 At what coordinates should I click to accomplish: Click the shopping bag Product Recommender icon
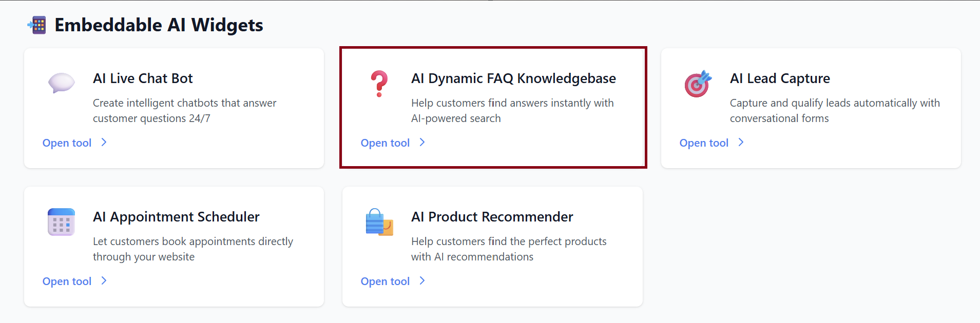click(379, 222)
